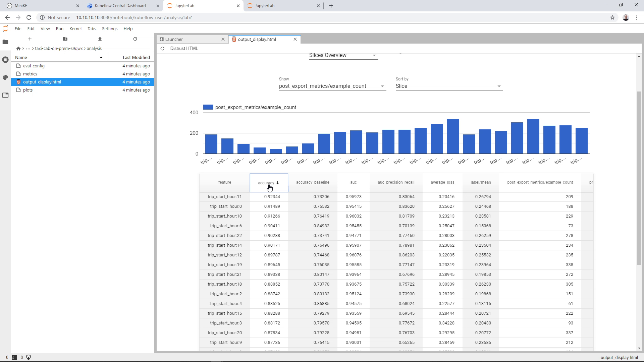Sort by post_export_metrics/example_count column header
644x362 pixels.
click(x=540, y=182)
